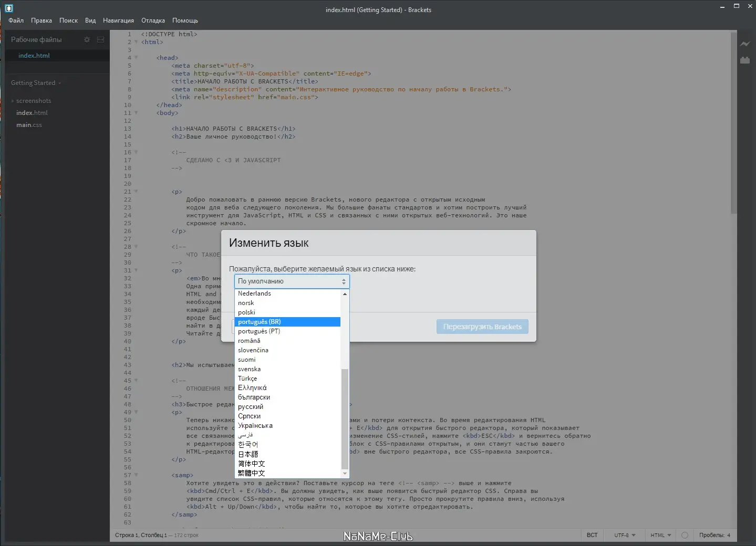
Task: Select português (PT) language option
Action: tap(288, 331)
